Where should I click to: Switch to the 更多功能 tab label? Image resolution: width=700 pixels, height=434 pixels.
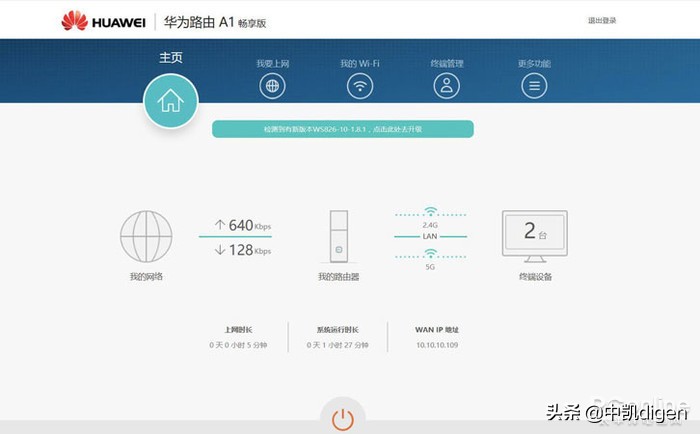(x=534, y=63)
